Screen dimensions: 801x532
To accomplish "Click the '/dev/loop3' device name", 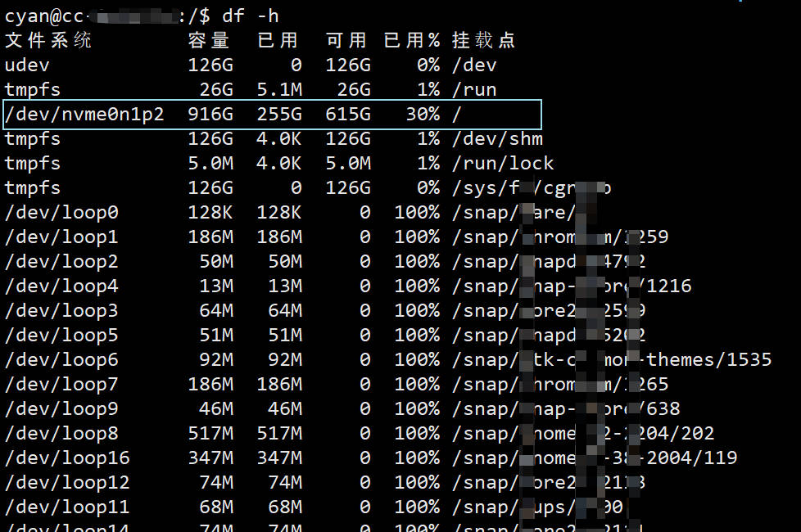I will [x=61, y=310].
